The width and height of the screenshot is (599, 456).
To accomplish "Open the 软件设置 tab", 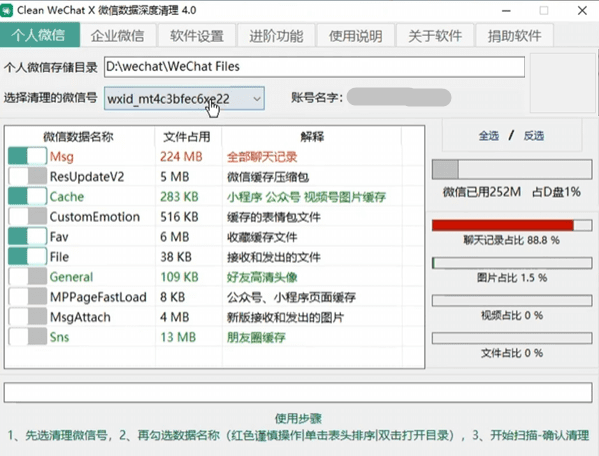I will [x=197, y=36].
